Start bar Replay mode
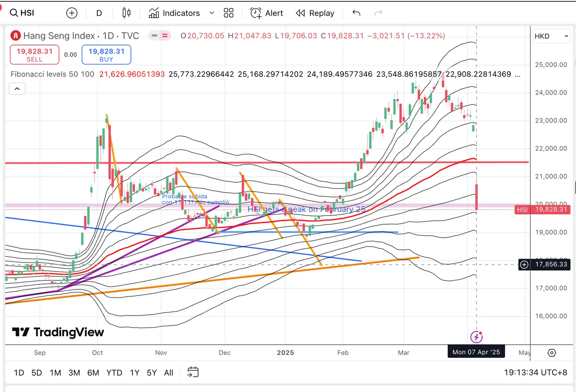 [315, 13]
